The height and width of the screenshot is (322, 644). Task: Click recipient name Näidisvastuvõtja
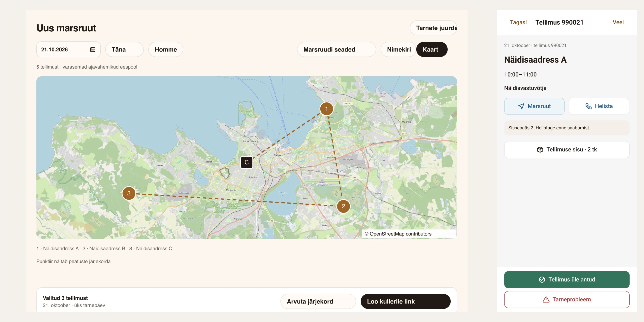click(x=525, y=88)
